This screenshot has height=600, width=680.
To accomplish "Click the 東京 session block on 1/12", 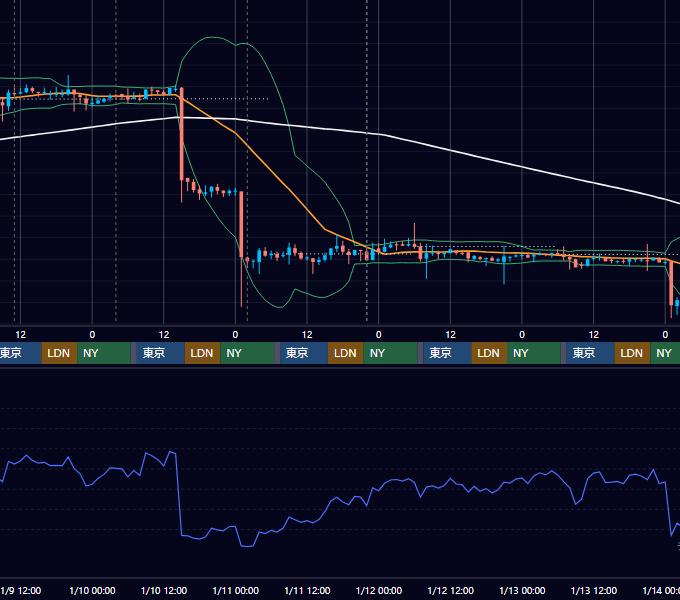I will (447, 353).
